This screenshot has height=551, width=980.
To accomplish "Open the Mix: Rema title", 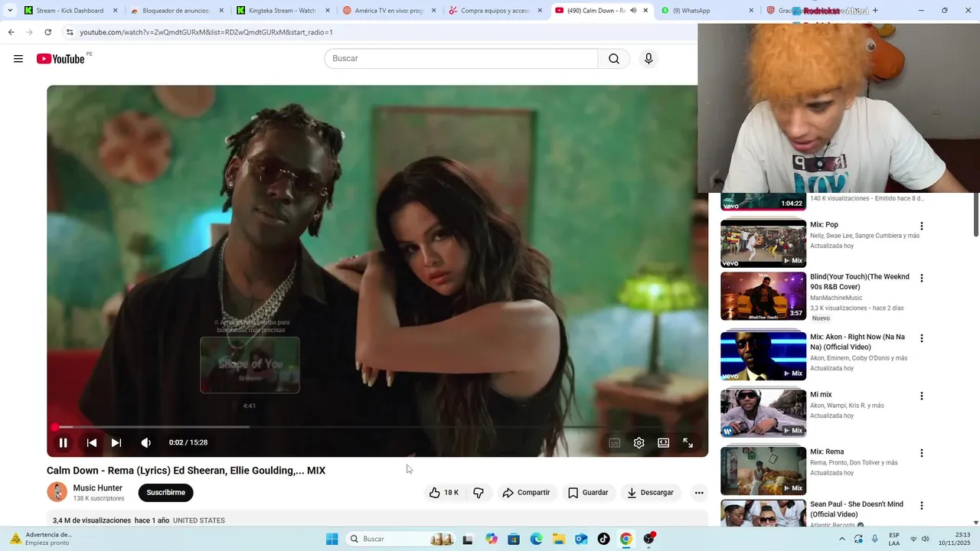I will (827, 452).
